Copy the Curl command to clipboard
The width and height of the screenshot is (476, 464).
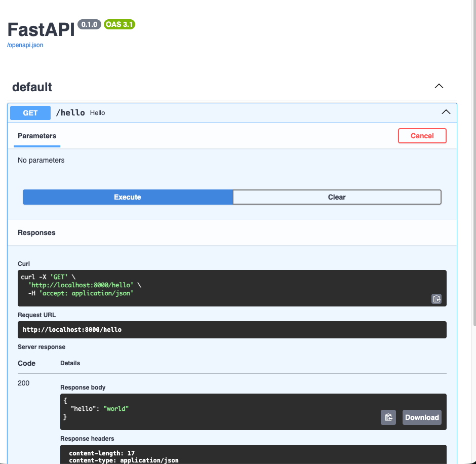click(x=436, y=299)
